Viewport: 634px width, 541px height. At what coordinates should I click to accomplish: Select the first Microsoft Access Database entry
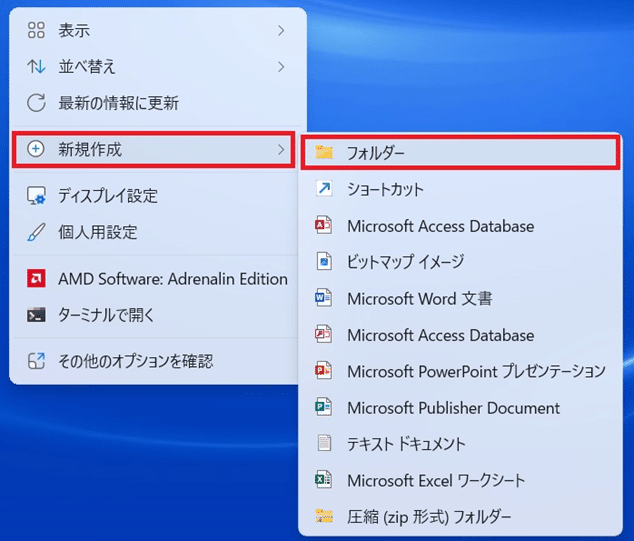[x=460, y=226]
